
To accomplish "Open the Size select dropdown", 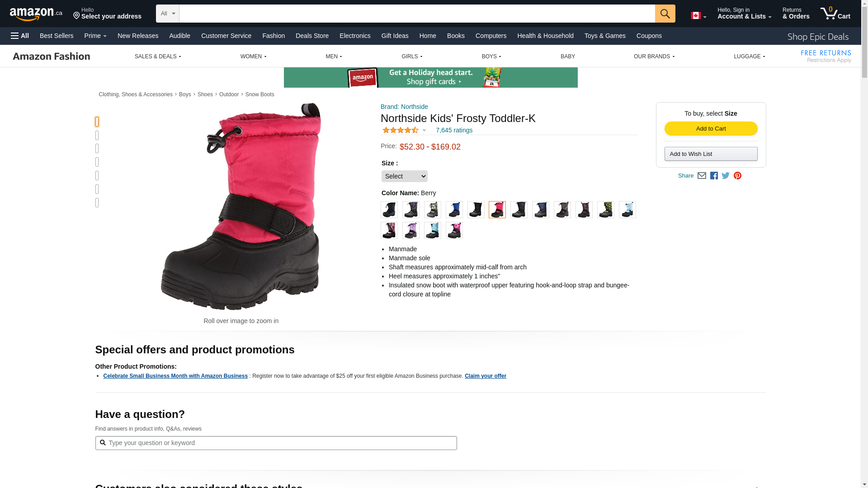I will click(x=405, y=176).
